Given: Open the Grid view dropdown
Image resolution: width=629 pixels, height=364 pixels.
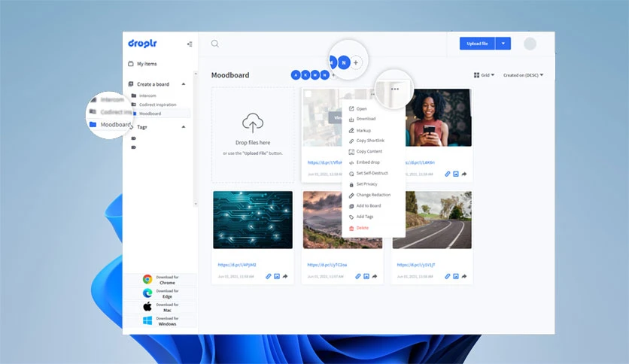Looking at the screenshot, I should coord(485,75).
